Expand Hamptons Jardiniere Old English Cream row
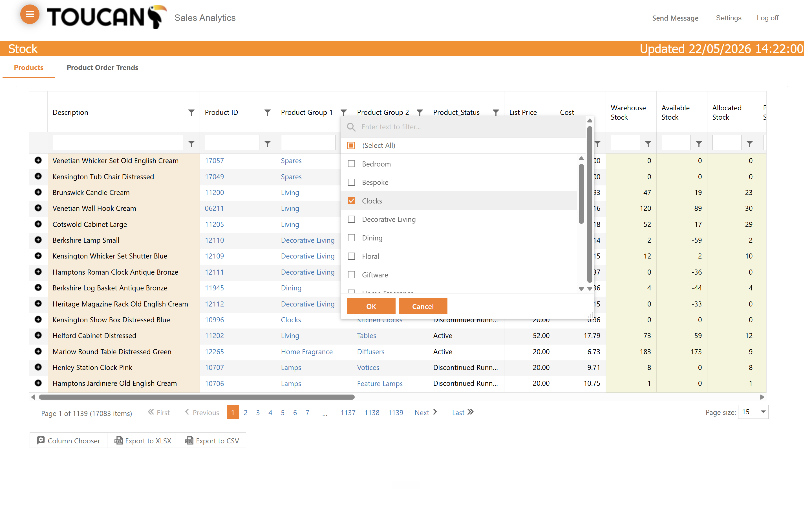The width and height of the screenshot is (812, 508). 38,383
